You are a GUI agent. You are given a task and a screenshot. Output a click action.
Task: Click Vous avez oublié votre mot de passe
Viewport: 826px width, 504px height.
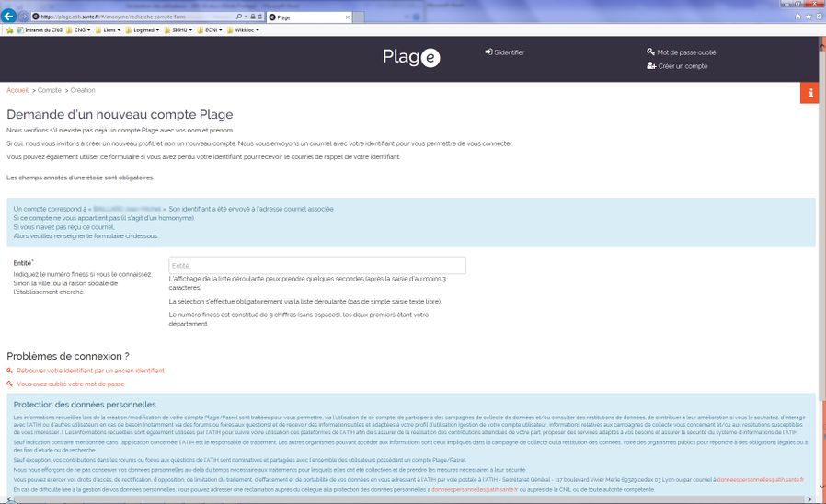pos(71,384)
